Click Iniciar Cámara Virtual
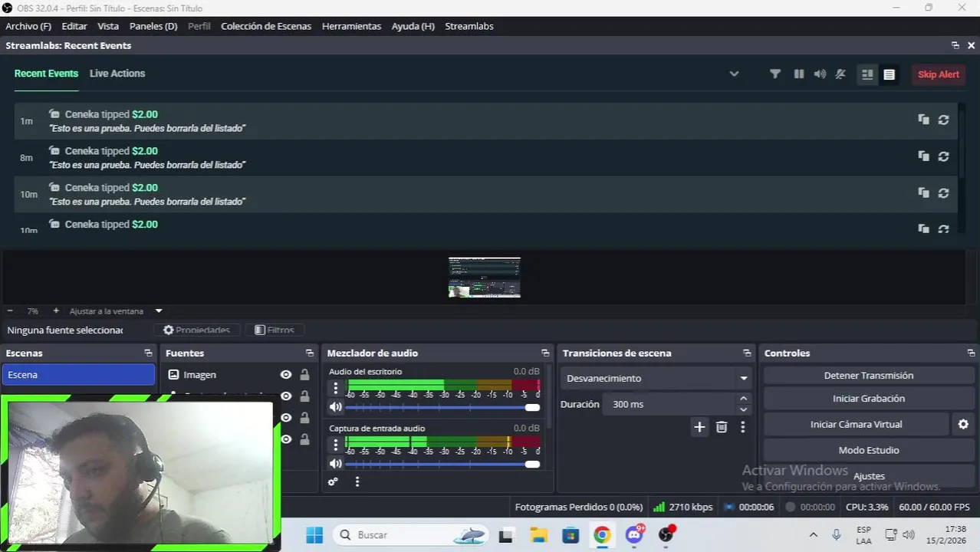Screen dimensions: 980x552 (x=857, y=424)
